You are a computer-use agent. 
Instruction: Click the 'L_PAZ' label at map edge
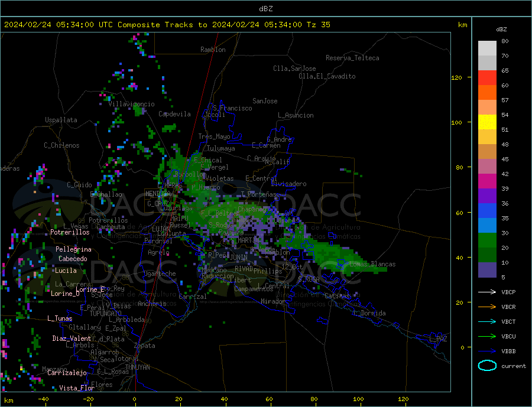pyautogui.click(x=438, y=339)
